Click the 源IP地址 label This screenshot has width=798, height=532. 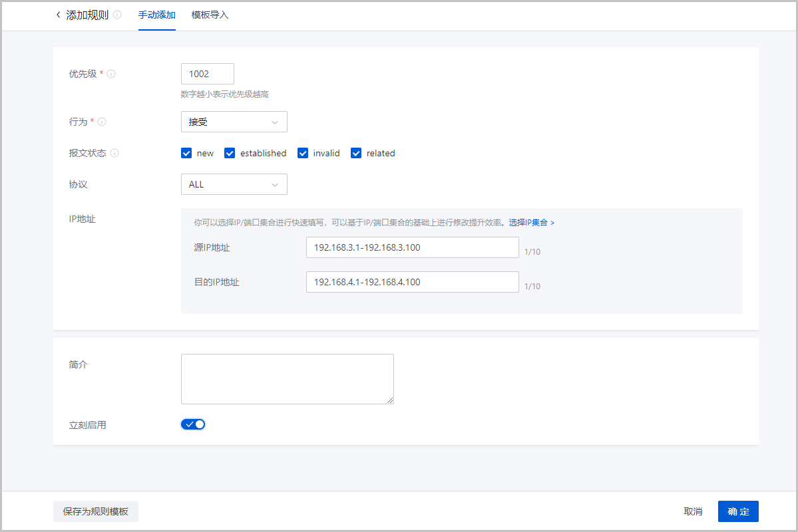point(212,247)
